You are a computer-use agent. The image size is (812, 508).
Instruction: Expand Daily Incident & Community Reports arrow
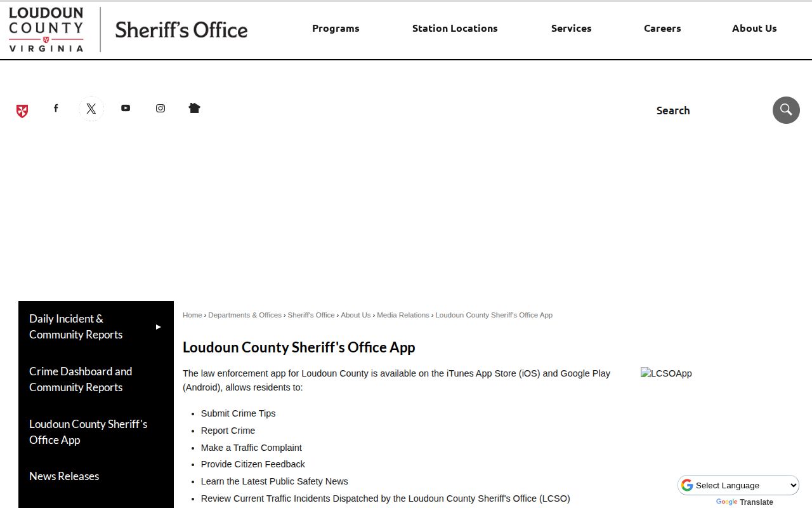(x=159, y=327)
